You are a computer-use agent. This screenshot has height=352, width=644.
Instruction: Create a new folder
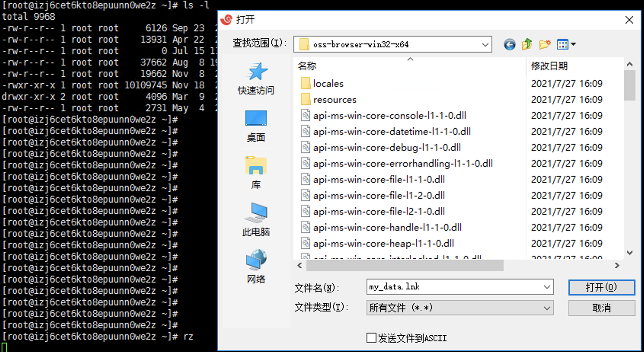click(x=545, y=45)
